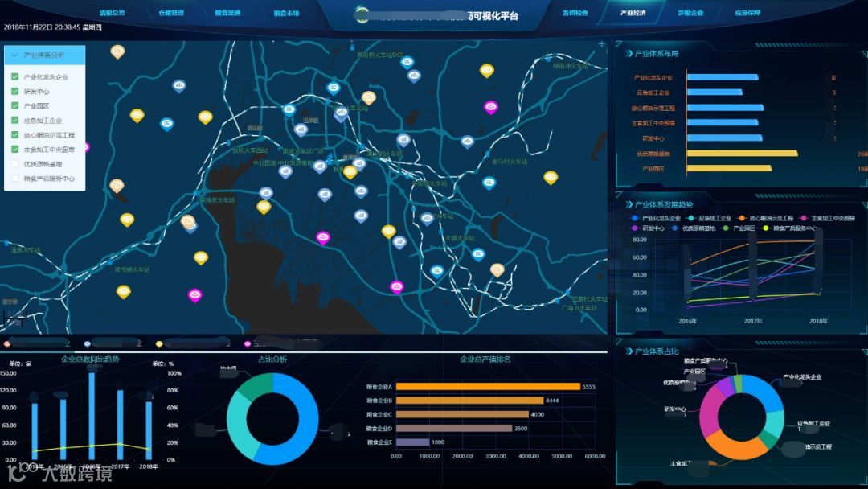Collapse the 产业体系分析 dropdown header
Image resolution: width=868 pixels, height=489 pixels.
point(45,55)
